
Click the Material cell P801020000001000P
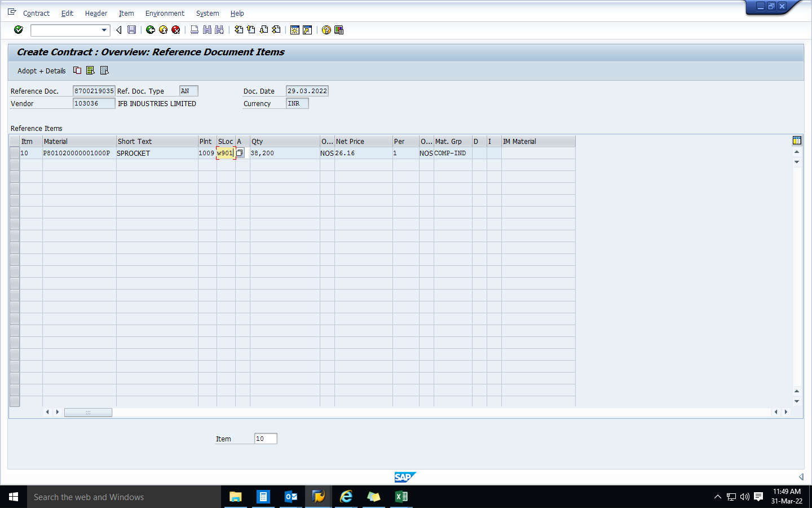(79, 153)
